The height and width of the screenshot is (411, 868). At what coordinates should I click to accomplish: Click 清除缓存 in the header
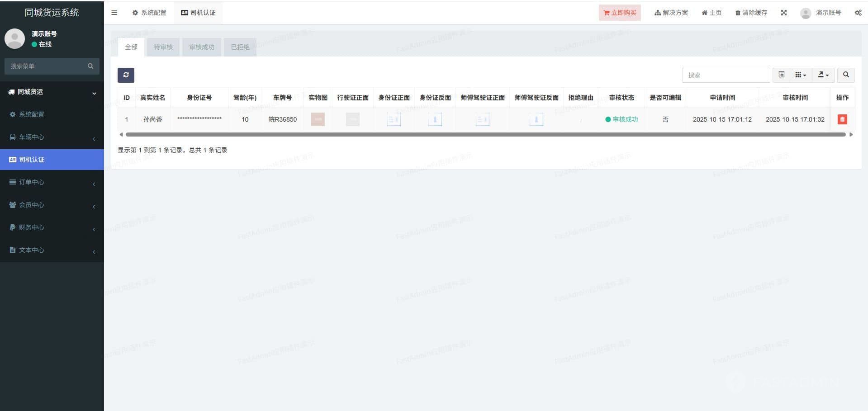click(751, 13)
